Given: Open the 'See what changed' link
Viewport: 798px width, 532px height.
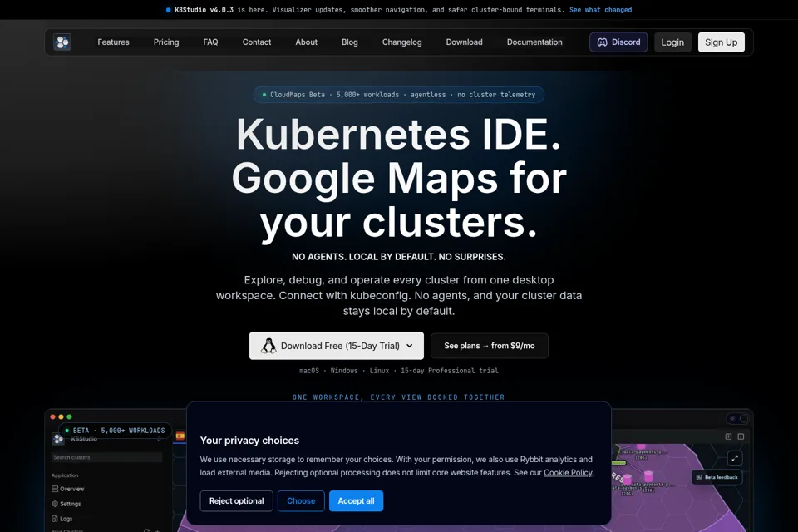Looking at the screenshot, I should coord(600,10).
